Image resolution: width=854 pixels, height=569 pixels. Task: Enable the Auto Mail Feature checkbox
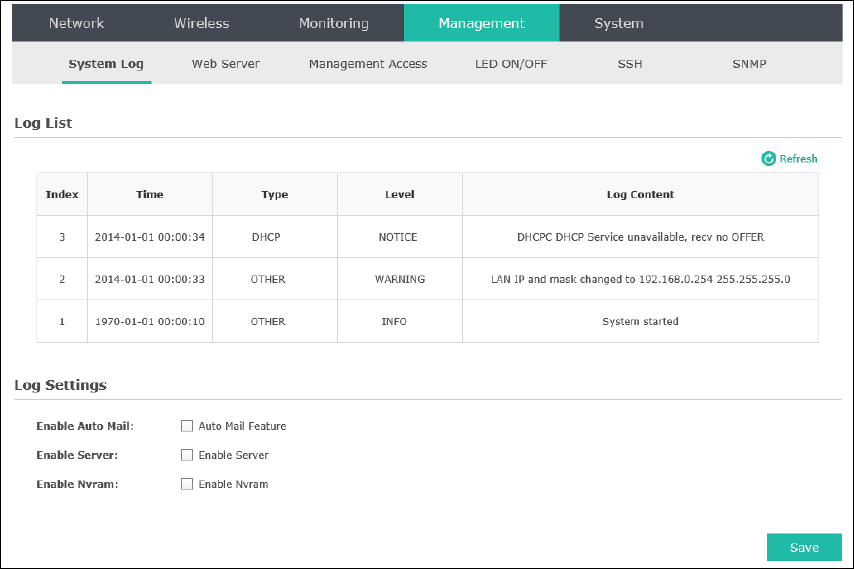[187, 426]
